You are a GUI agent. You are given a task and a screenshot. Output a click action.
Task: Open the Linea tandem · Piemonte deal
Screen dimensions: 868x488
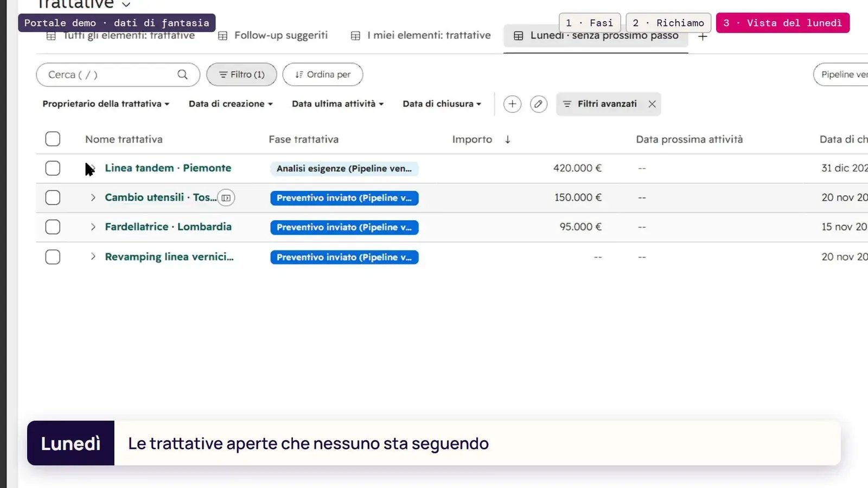point(168,168)
